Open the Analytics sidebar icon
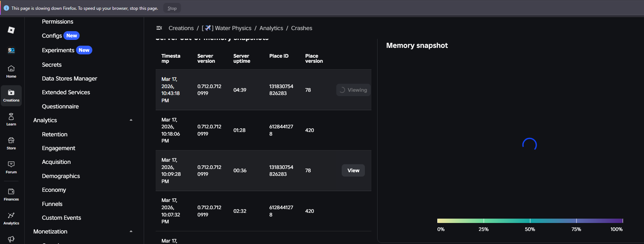The width and height of the screenshot is (644, 244). [11, 218]
